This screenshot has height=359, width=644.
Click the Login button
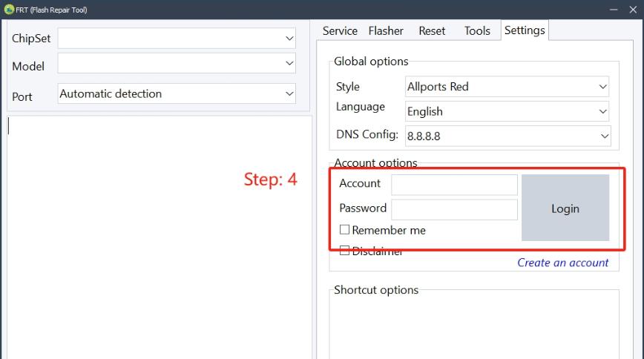pyautogui.click(x=565, y=208)
